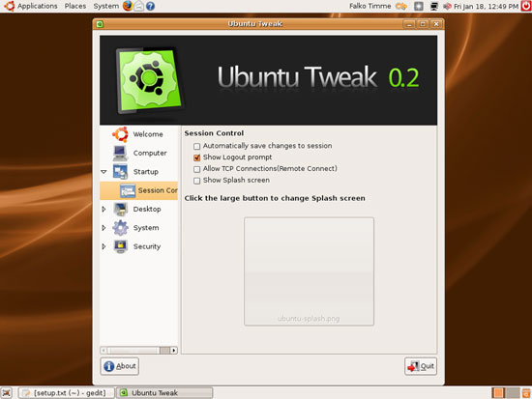Enable Show Splash screen checkbox
The height and width of the screenshot is (399, 532).
(196, 181)
